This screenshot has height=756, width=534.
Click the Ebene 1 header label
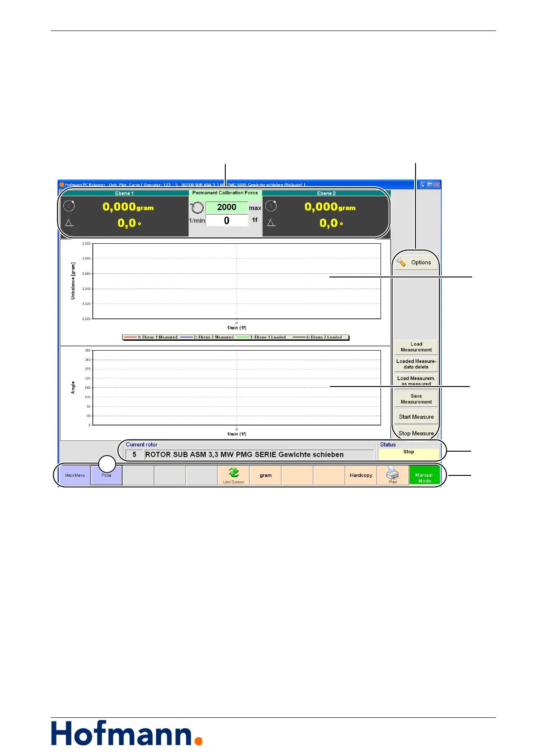[124, 193]
